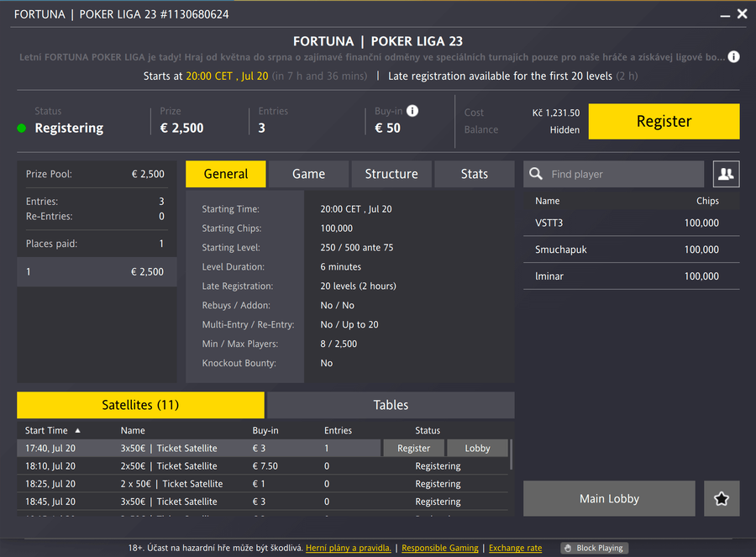Open Lobby of the 17:40 satellite
This screenshot has width=756, height=557.
[x=477, y=449]
